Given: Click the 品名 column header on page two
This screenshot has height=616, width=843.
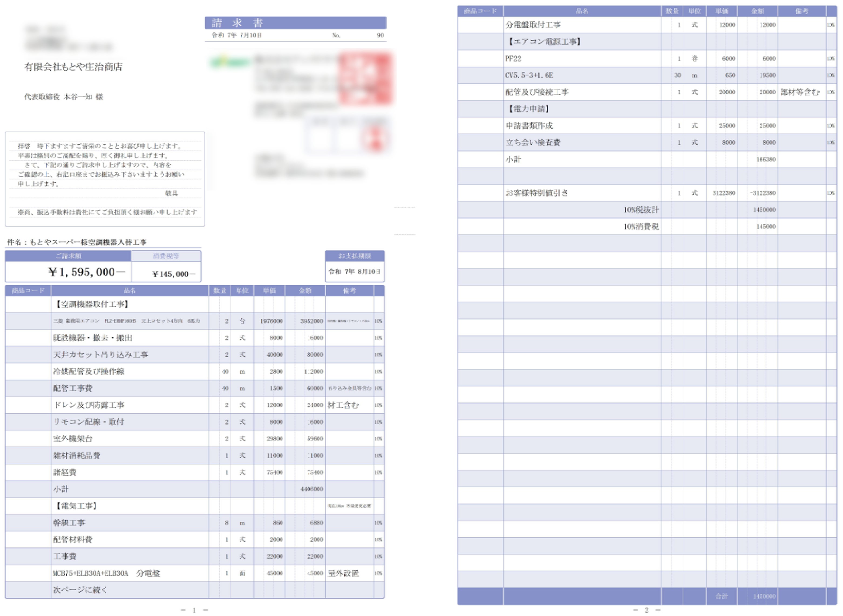Looking at the screenshot, I should pyautogui.click(x=582, y=11).
